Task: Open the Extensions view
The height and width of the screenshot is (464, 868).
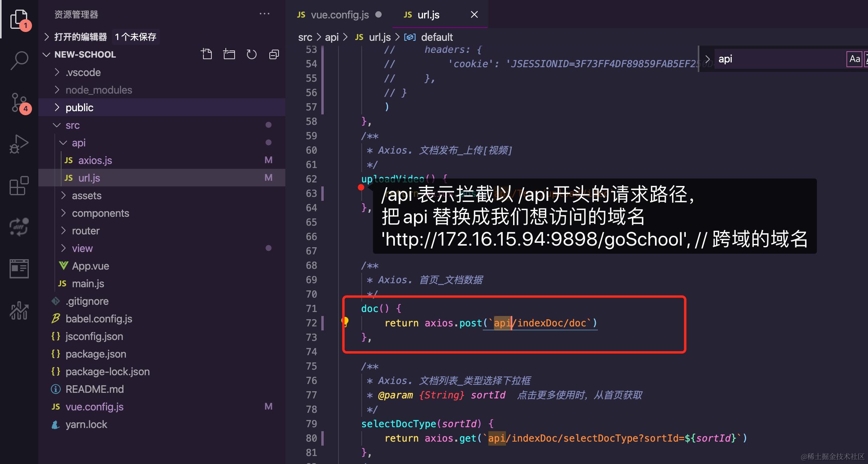Action: point(19,186)
